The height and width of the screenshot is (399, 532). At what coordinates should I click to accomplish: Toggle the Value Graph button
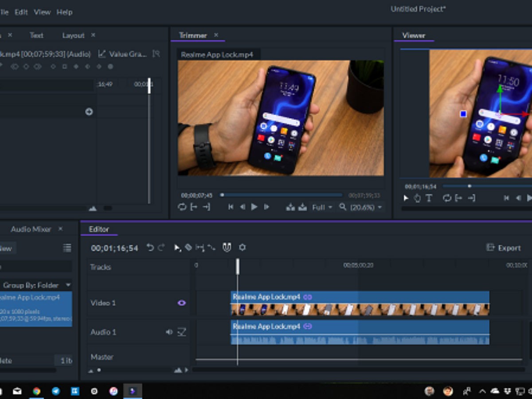pos(122,54)
